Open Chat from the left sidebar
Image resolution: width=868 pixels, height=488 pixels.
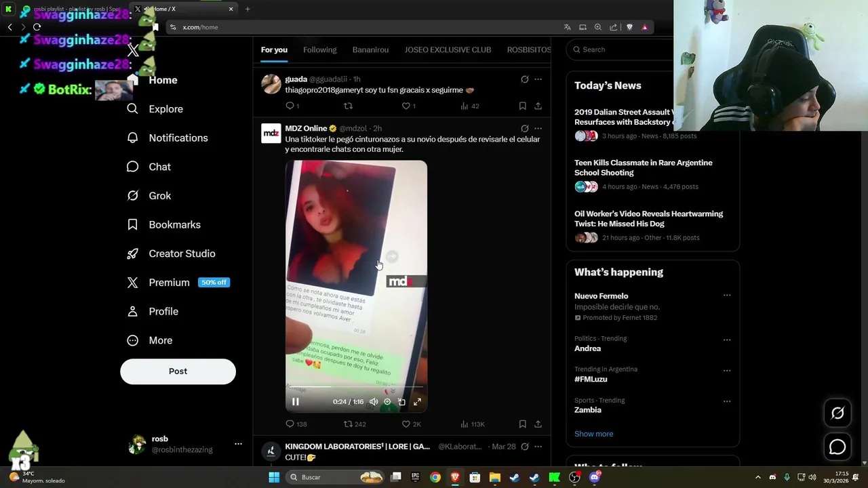149,167
